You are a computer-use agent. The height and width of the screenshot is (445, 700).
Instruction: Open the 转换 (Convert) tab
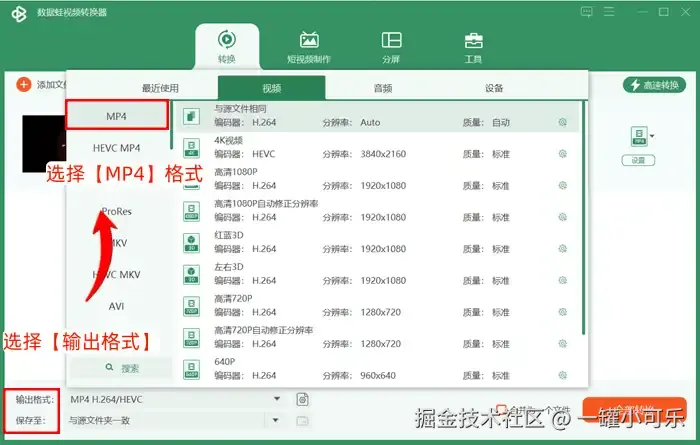point(227,47)
